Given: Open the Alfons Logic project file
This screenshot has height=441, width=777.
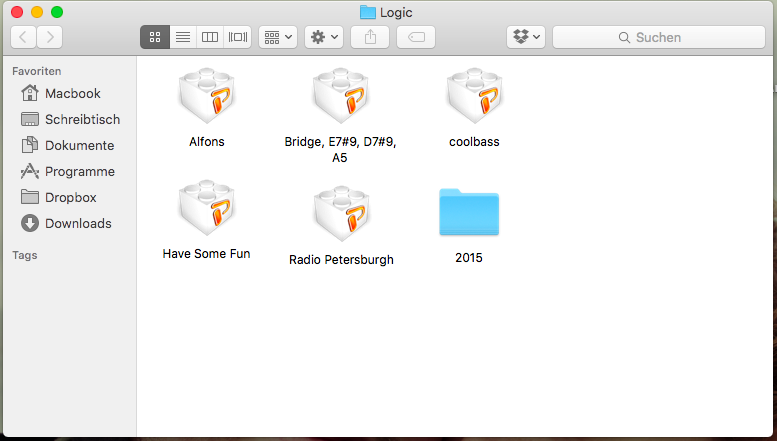Looking at the screenshot, I should 207,96.
